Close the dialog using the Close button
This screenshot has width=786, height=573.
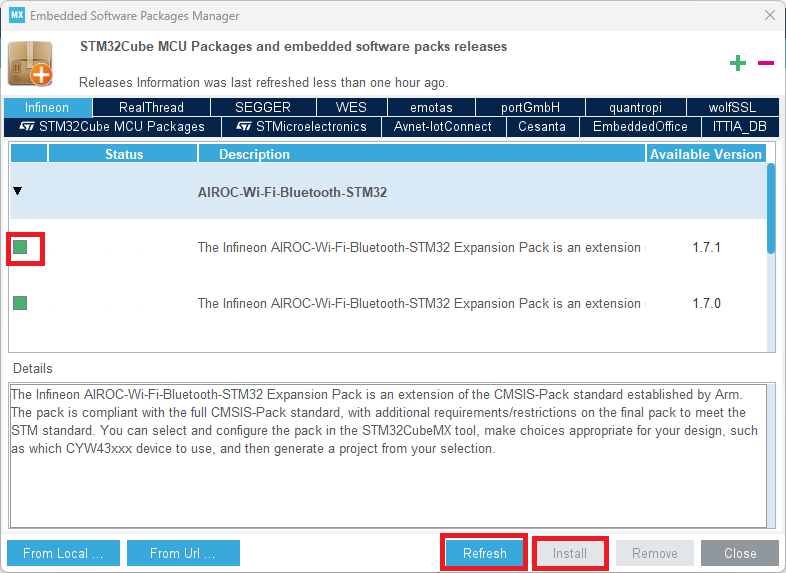pos(740,553)
